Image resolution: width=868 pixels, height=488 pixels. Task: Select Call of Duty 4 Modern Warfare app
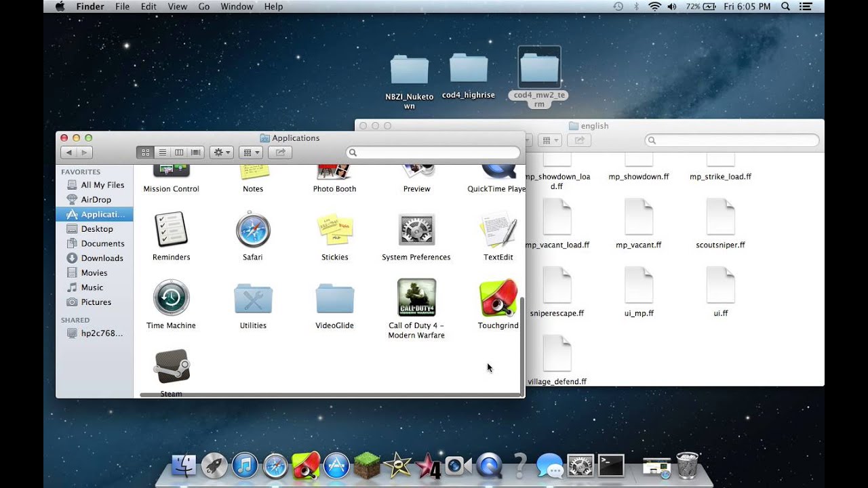(416, 298)
